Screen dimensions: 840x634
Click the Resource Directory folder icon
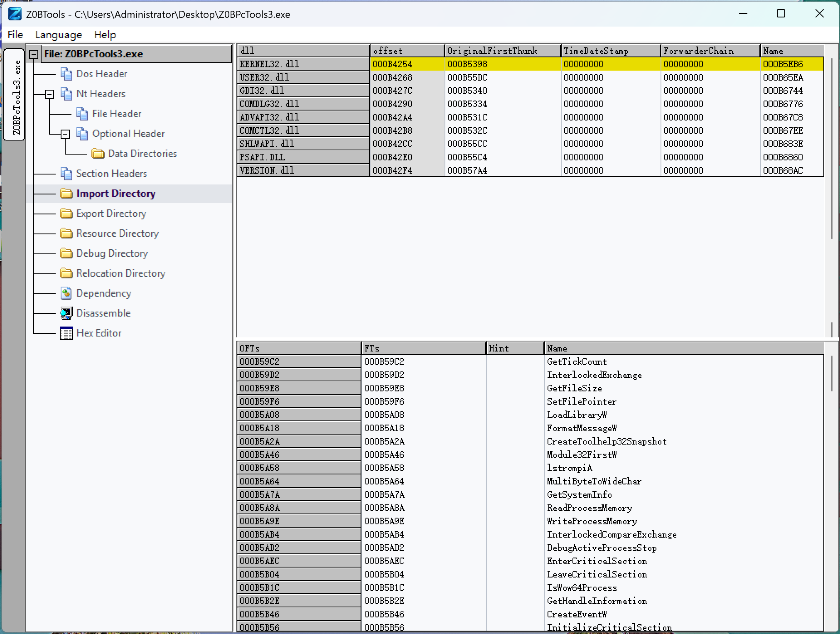66,233
